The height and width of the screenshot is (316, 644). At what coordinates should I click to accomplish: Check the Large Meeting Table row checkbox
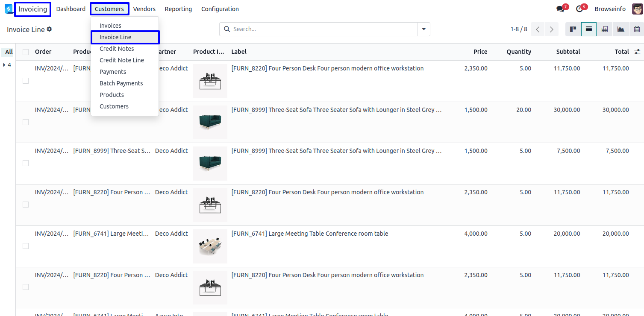pos(26,246)
